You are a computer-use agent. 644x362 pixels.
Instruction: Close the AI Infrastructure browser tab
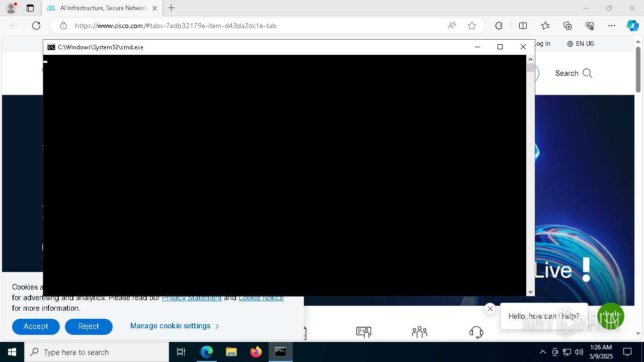(154, 8)
